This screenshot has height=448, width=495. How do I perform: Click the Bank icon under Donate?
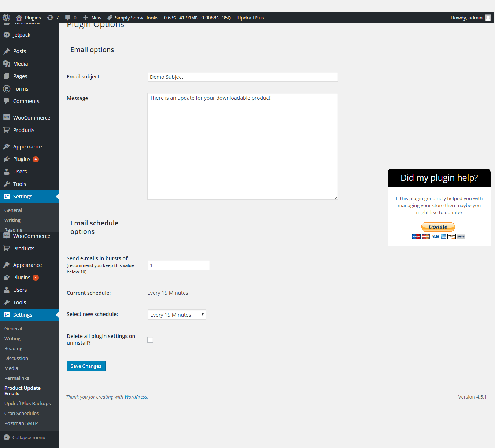pyautogui.click(x=461, y=236)
